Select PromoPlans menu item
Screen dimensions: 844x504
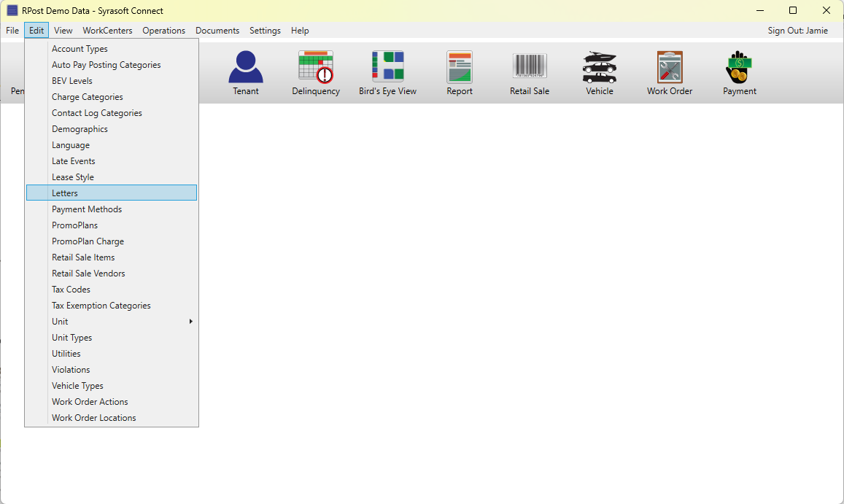click(112, 225)
